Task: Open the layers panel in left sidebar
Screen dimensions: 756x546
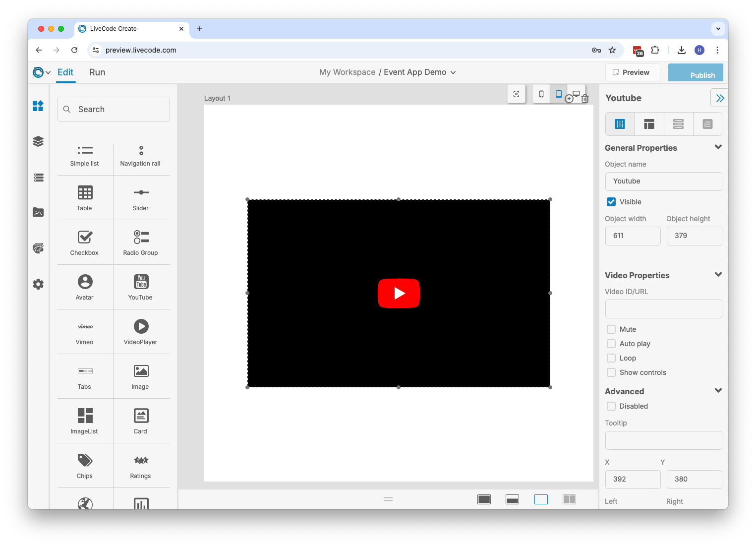Action: click(x=38, y=141)
